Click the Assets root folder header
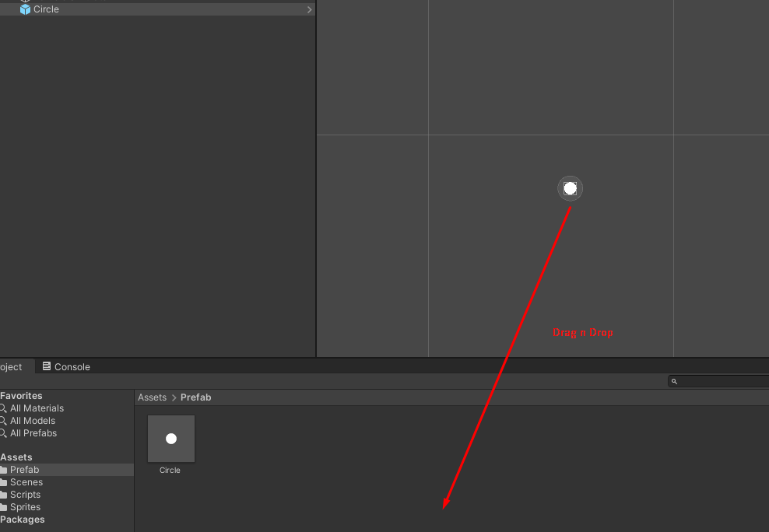The image size is (769, 532). pyautogui.click(x=16, y=457)
